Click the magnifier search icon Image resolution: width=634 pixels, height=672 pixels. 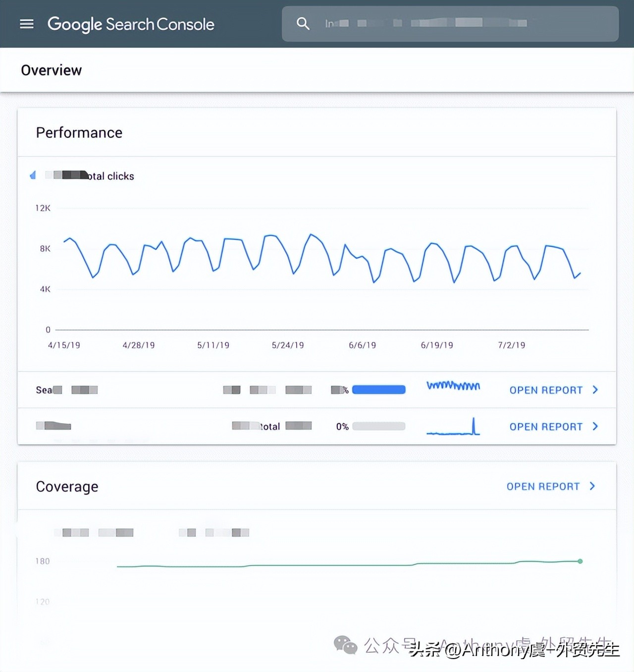click(x=303, y=23)
